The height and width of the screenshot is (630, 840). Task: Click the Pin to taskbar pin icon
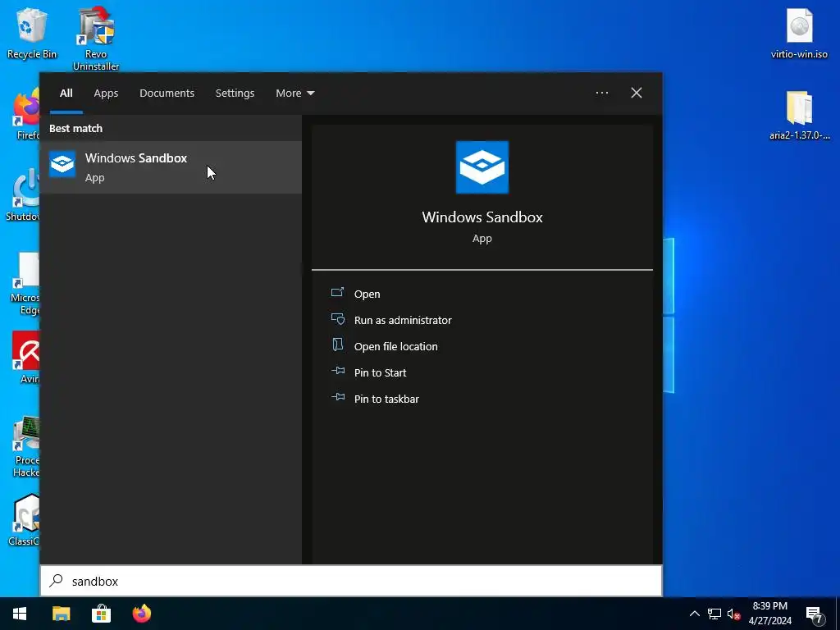(337, 396)
